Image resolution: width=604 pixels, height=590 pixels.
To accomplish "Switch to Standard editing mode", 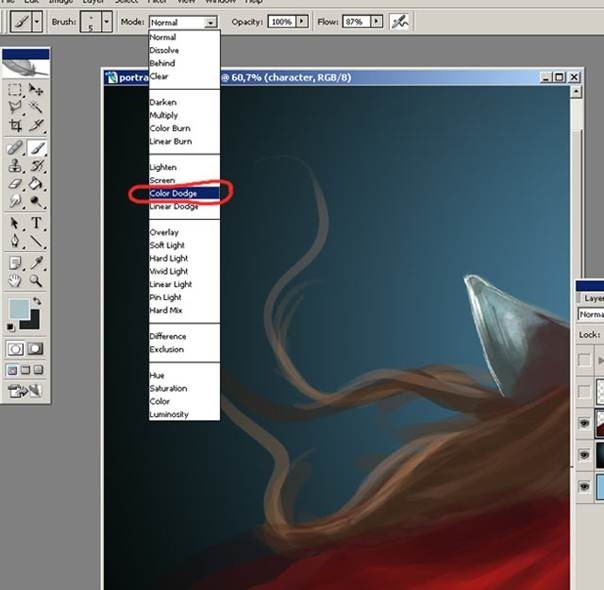I will [x=15, y=349].
